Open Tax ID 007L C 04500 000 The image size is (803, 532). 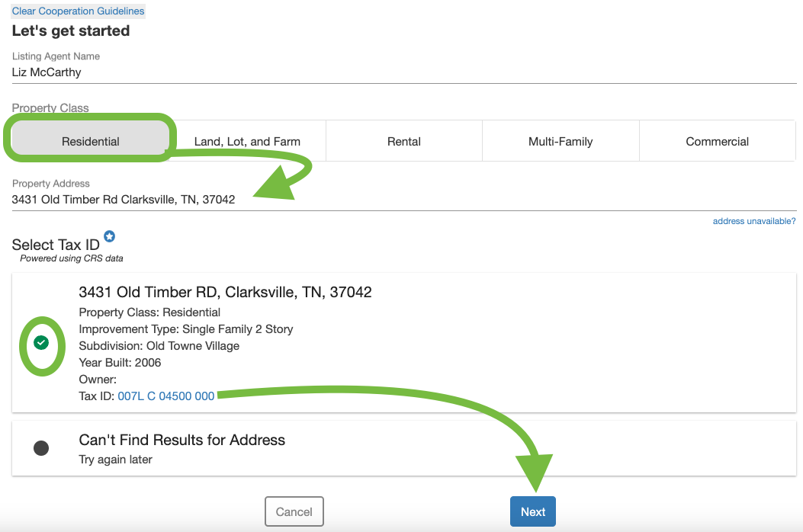point(166,396)
